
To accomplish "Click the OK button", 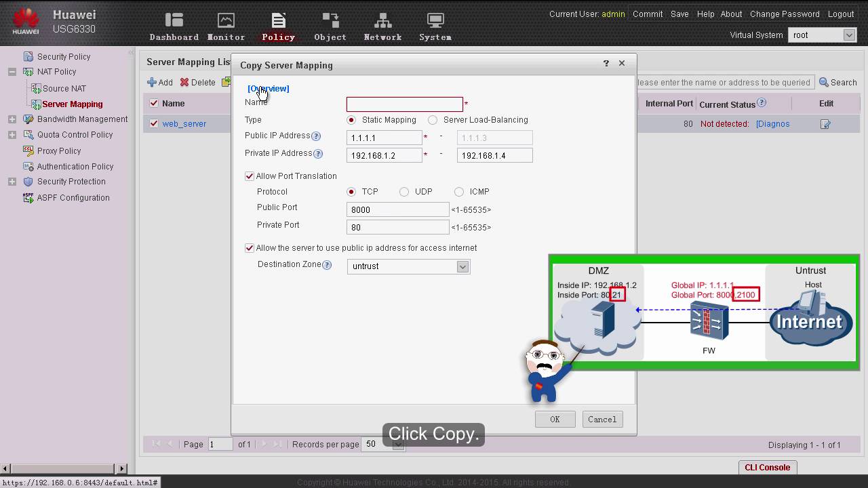I will 555,420.
